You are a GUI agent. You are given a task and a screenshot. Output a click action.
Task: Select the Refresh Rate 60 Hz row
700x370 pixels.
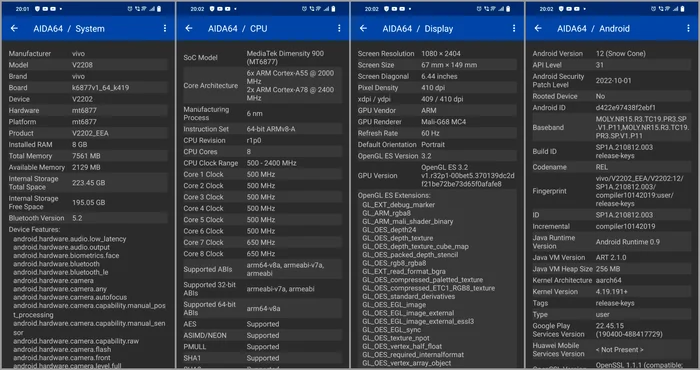click(x=437, y=133)
